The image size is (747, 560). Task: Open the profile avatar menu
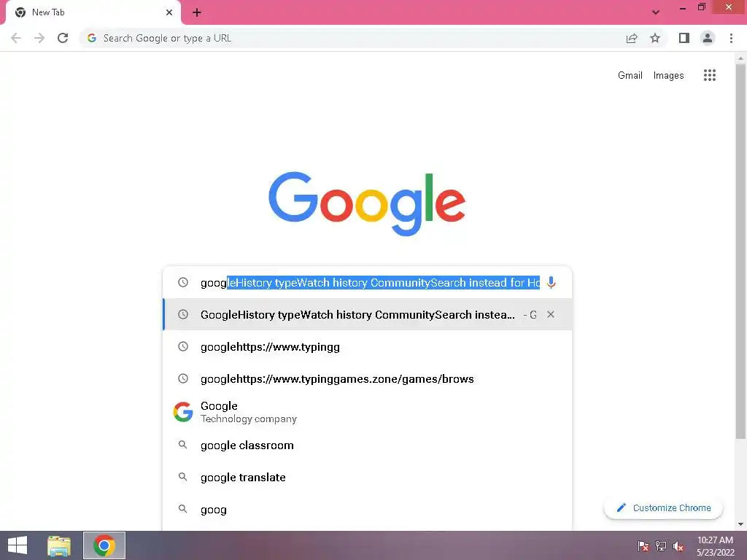pos(708,38)
